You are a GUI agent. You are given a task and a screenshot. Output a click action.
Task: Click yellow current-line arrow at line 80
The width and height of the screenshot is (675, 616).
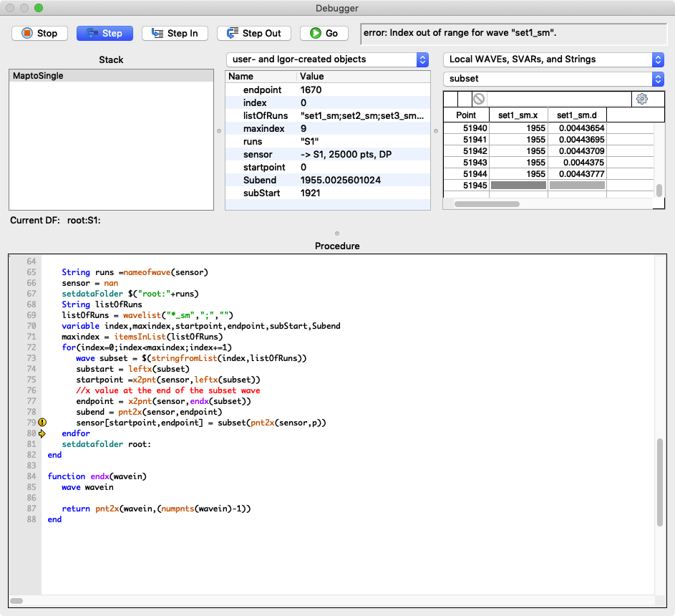tap(42, 433)
